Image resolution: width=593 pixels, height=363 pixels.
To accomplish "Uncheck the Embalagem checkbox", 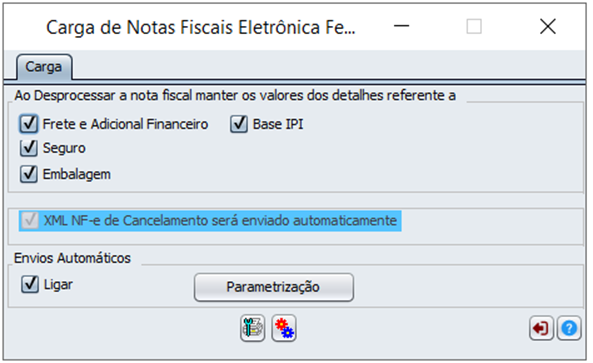I will (29, 174).
